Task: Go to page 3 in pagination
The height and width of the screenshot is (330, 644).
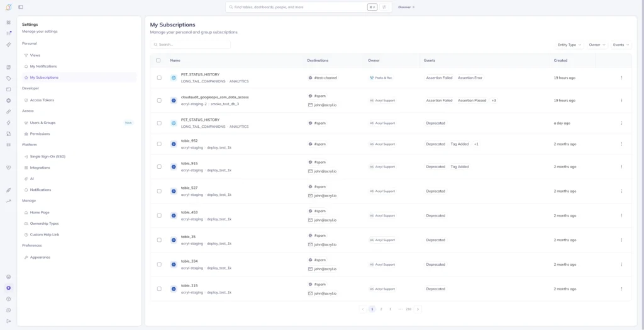Action: click(390, 309)
